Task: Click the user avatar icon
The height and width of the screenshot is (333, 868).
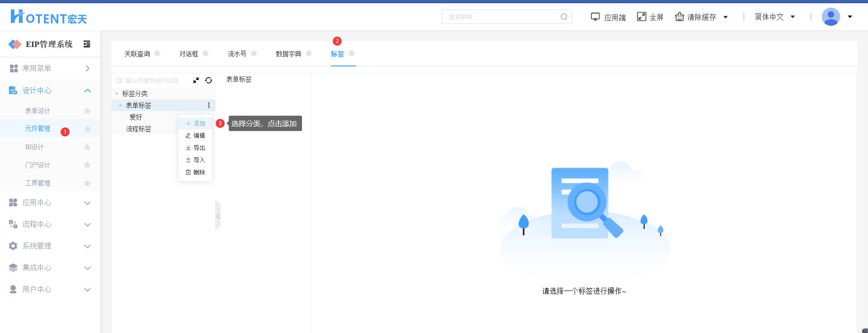Action: coord(830,17)
